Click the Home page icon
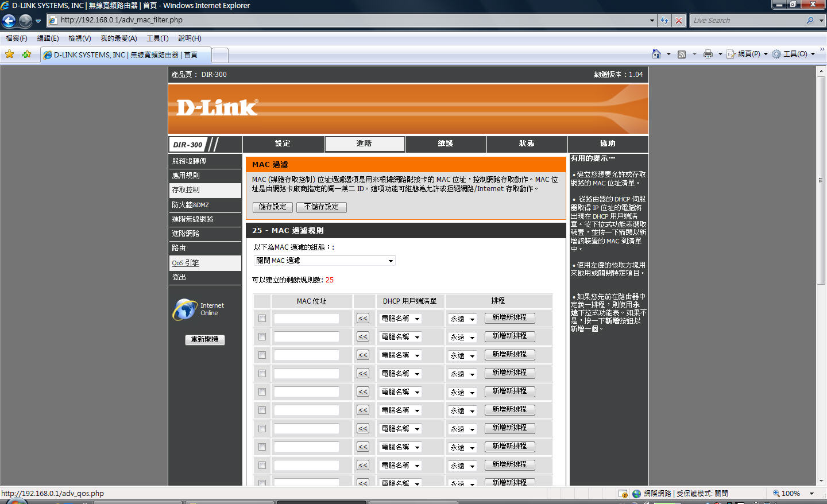Screen dimensions: 827x504 click(x=656, y=54)
